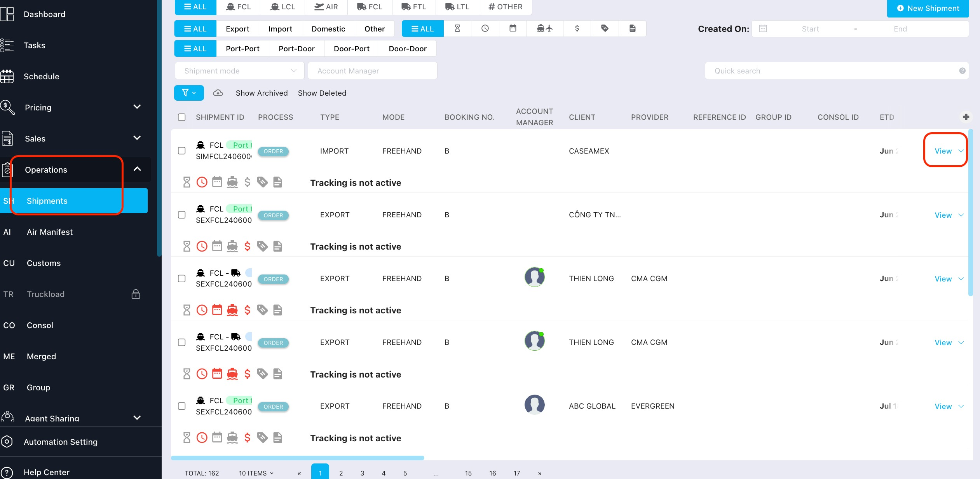The width and height of the screenshot is (980, 479).
Task: Click the plus add-column icon in header
Action: (966, 117)
